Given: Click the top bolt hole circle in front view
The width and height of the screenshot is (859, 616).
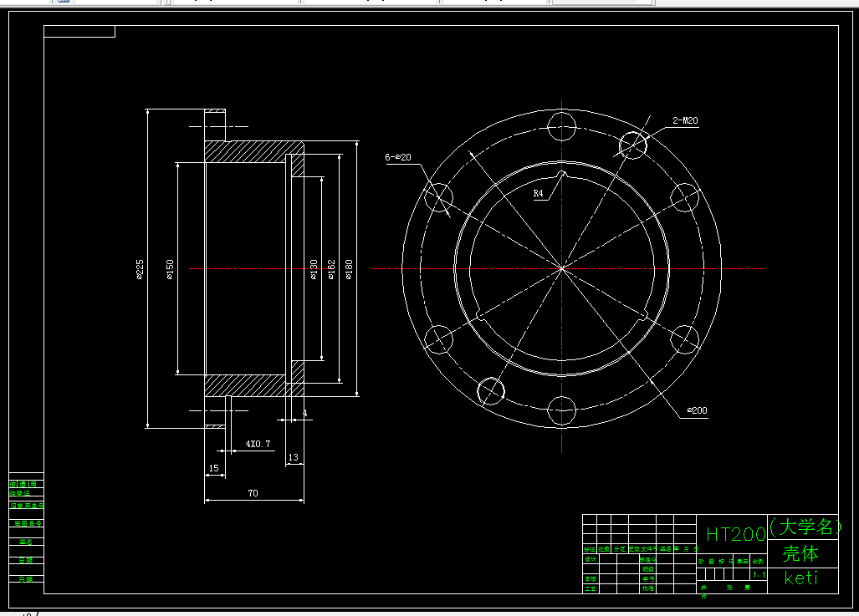Looking at the screenshot, I should (x=561, y=126).
